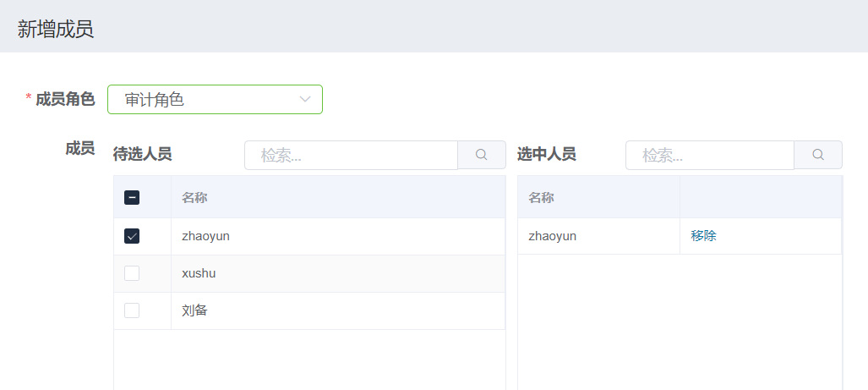This screenshot has width=868, height=390.
Task: Open the 成员角色 dropdown
Action: point(215,100)
